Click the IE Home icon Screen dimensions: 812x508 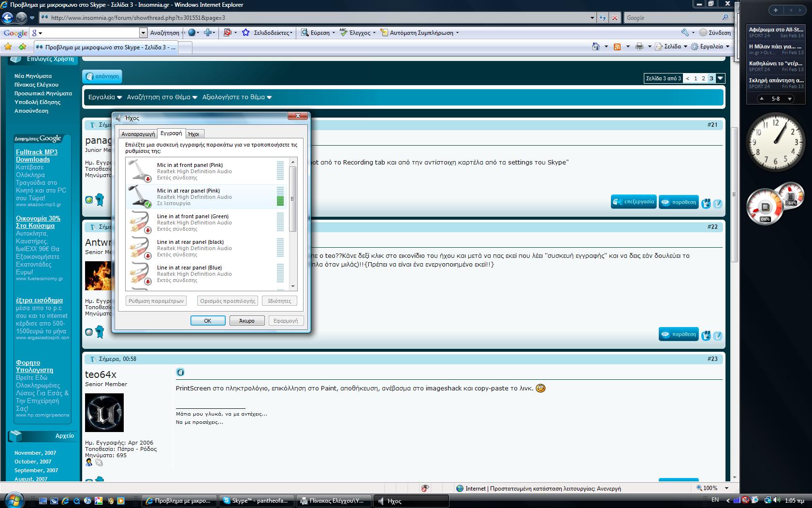click(596, 46)
